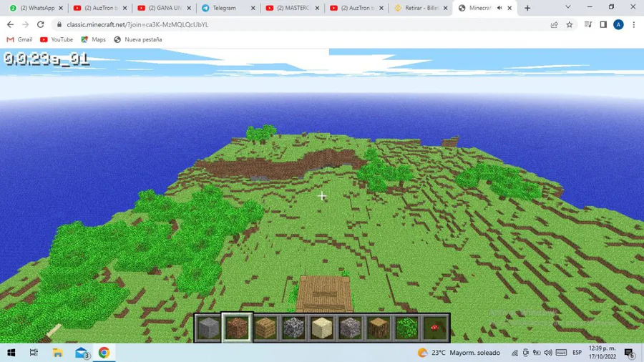Select the stone block in hotbar
The width and height of the screenshot is (644, 362).
tap(209, 328)
